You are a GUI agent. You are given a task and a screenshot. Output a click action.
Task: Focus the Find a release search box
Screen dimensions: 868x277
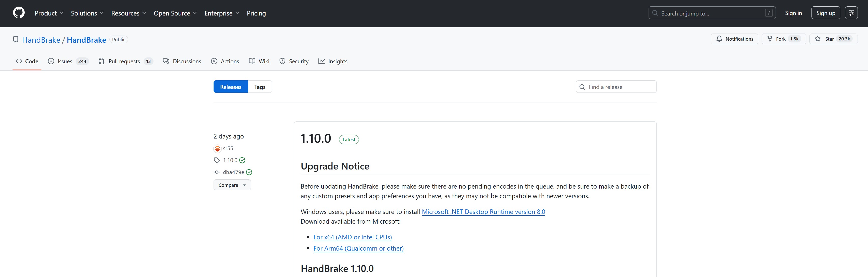pyautogui.click(x=616, y=87)
